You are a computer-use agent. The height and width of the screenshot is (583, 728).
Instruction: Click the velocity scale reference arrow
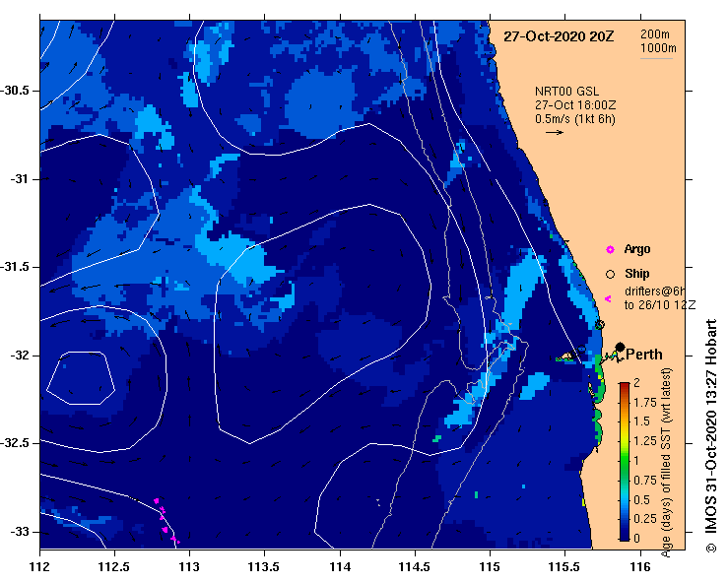coord(555,132)
